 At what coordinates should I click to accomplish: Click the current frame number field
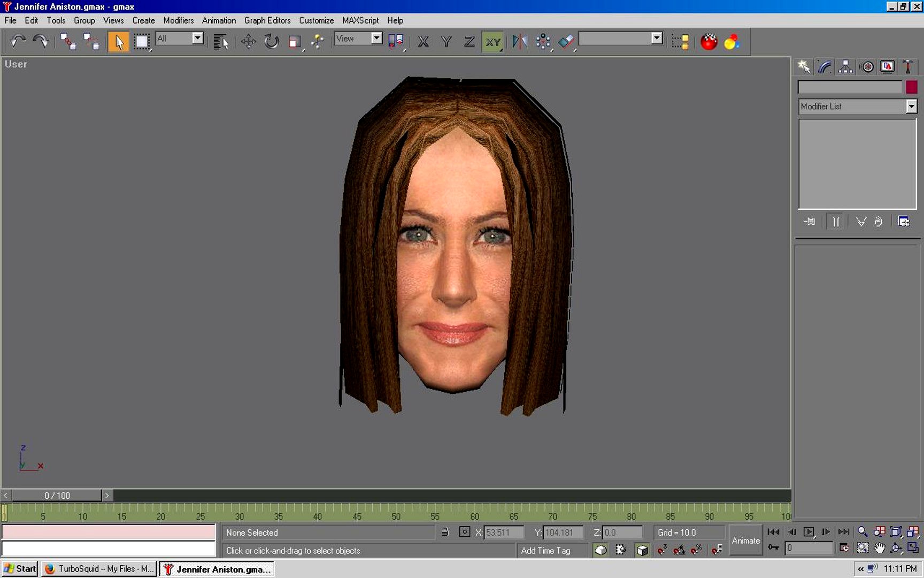pyautogui.click(x=808, y=547)
